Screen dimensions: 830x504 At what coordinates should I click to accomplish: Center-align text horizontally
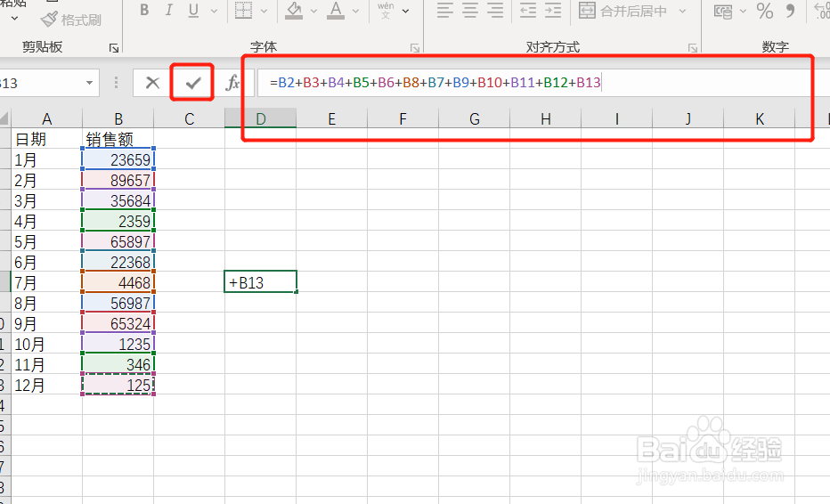[x=470, y=10]
